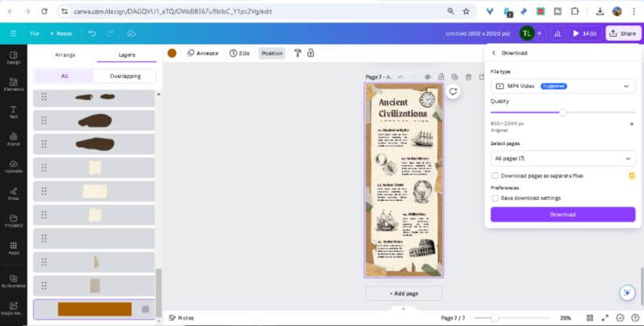Enable Download pages as separate files
Image resolution: width=644 pixels, height=326 pixels.
point(495,176)
